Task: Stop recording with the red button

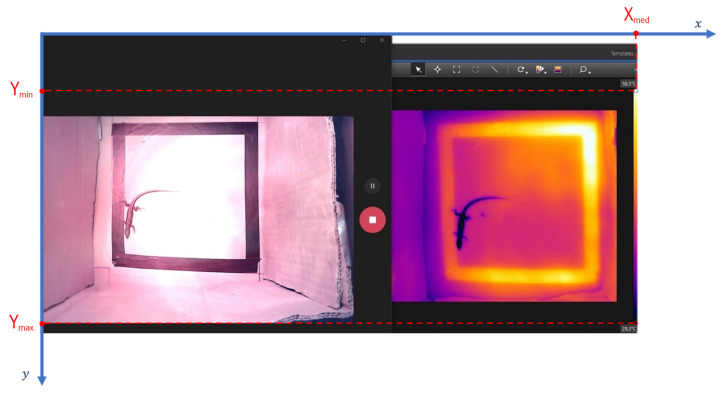Action: coord(373,220)
